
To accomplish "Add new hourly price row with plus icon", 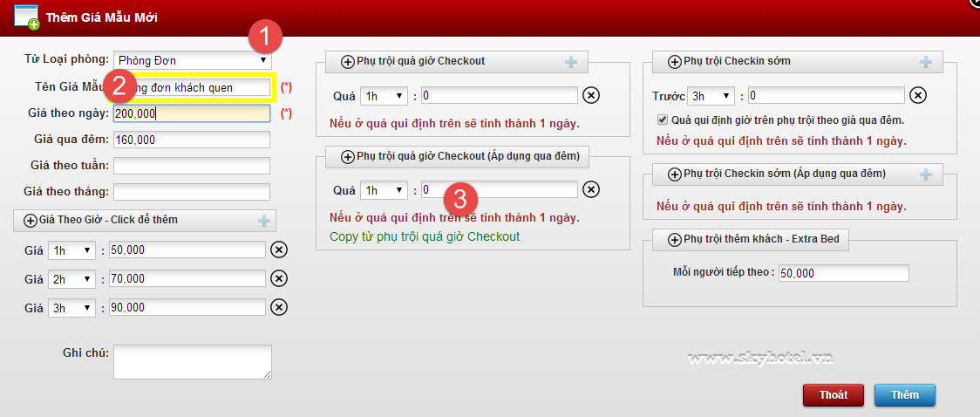I will tap(264, 221).
